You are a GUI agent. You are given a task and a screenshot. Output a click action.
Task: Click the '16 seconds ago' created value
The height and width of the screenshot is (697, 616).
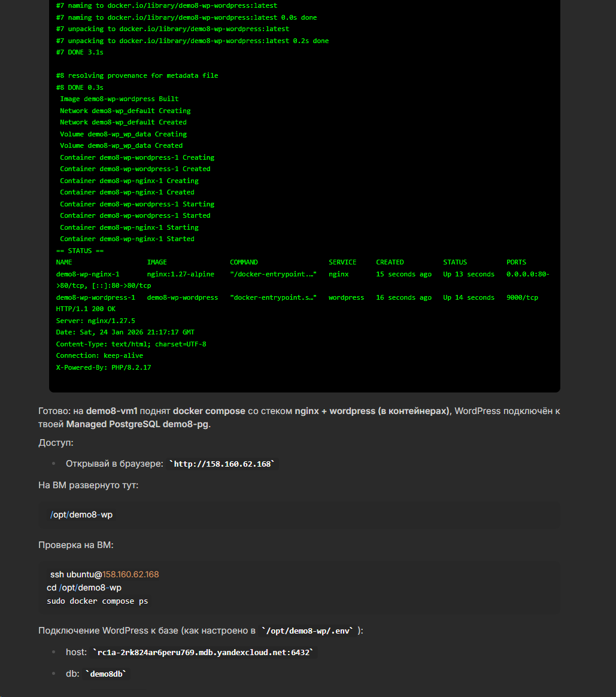pos(404,298)
